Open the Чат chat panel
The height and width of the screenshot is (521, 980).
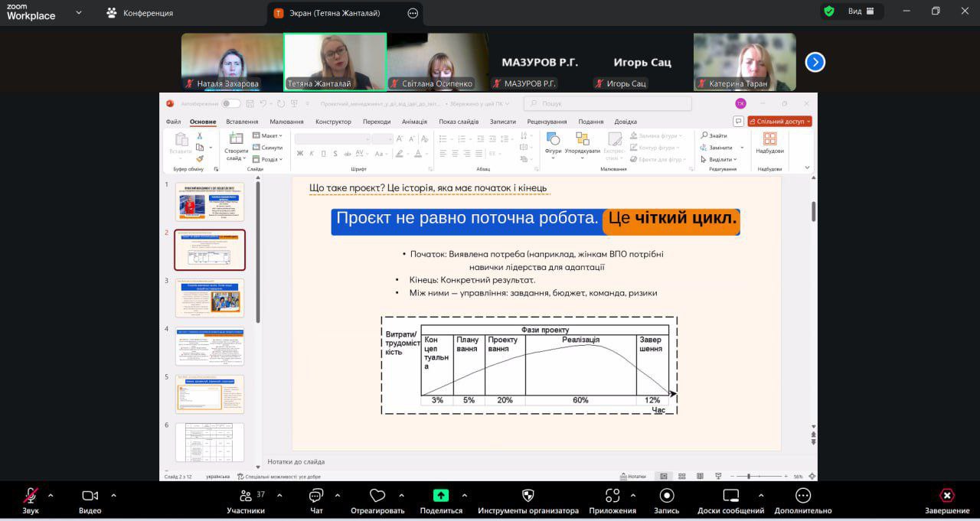(x=316, y=496)
